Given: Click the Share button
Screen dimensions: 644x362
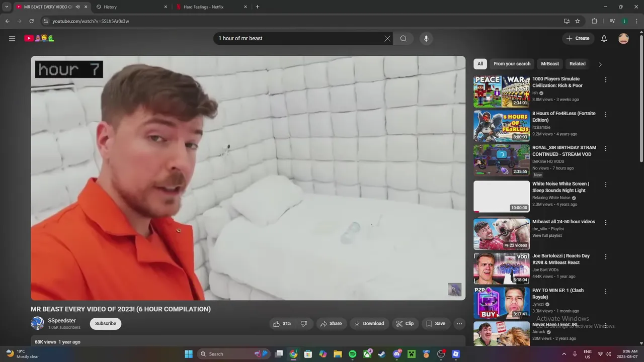Looking at the screenshot, I should (x=331, y=324).
